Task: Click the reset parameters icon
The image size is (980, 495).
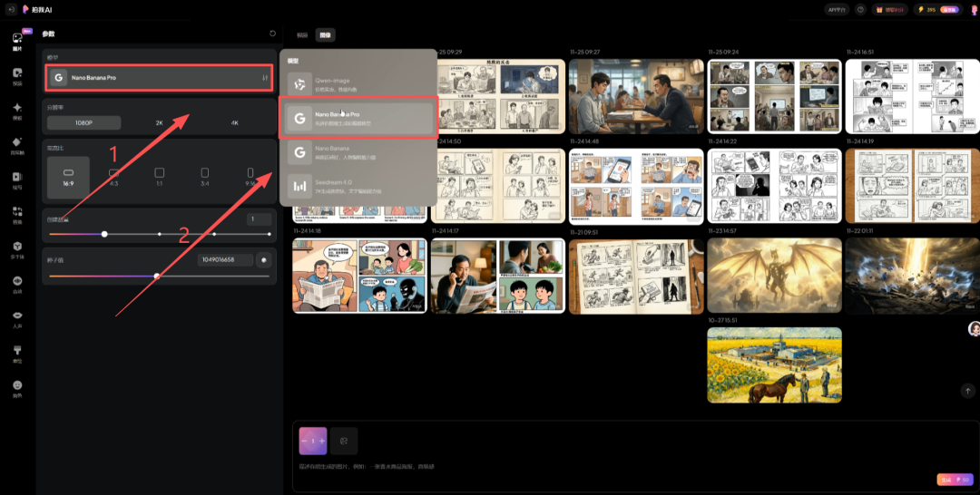Action: (x=272, y=34)
